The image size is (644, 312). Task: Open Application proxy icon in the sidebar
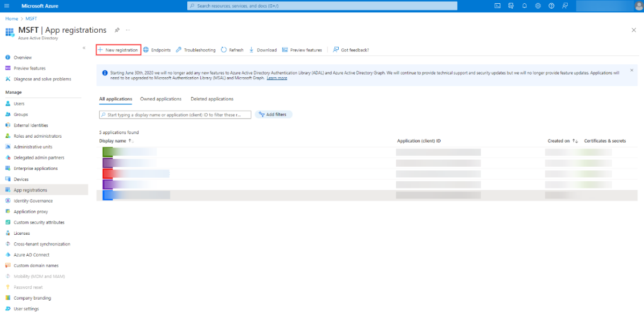click(8, 211)
